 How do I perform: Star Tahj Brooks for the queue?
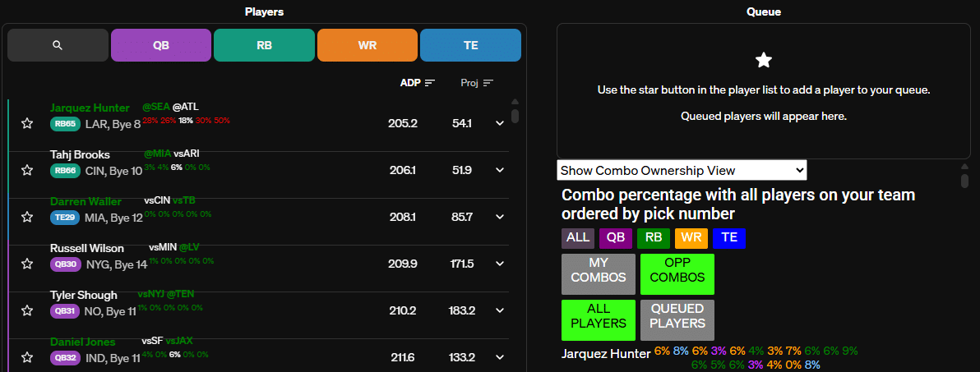(x=27, y=170)
